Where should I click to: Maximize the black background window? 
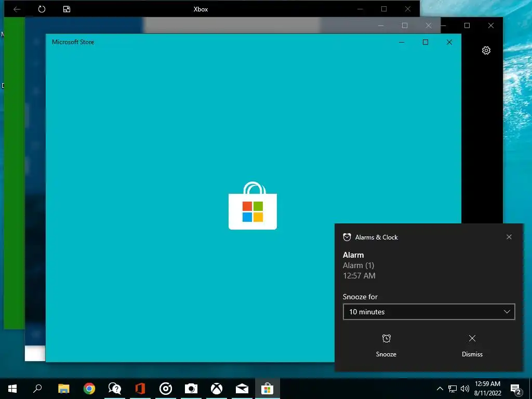(467, 25)
